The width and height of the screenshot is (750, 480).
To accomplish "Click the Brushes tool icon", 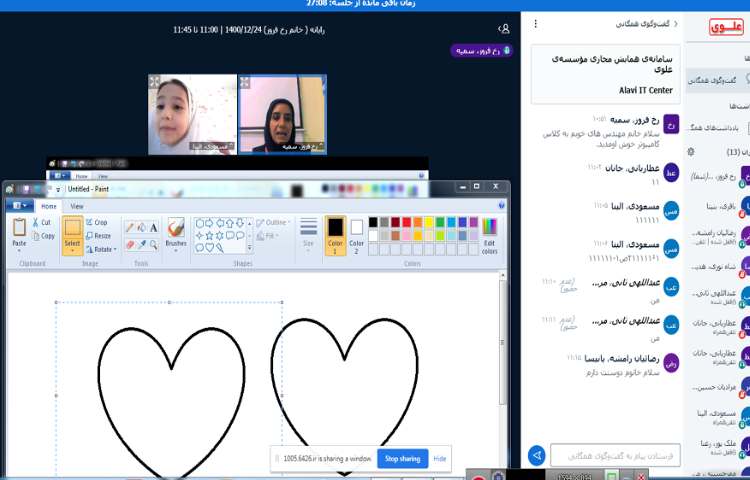I will coord(176,228).
